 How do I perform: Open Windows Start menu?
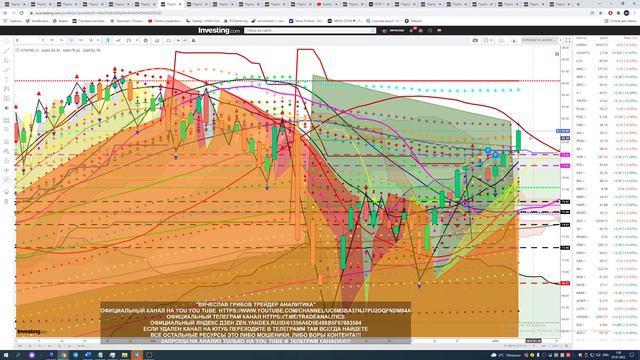[x=6, y=355]
